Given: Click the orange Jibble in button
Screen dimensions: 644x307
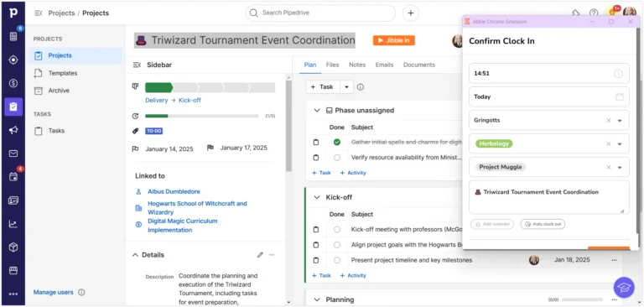Looking at the screenshot, I should tap(394, 40).
